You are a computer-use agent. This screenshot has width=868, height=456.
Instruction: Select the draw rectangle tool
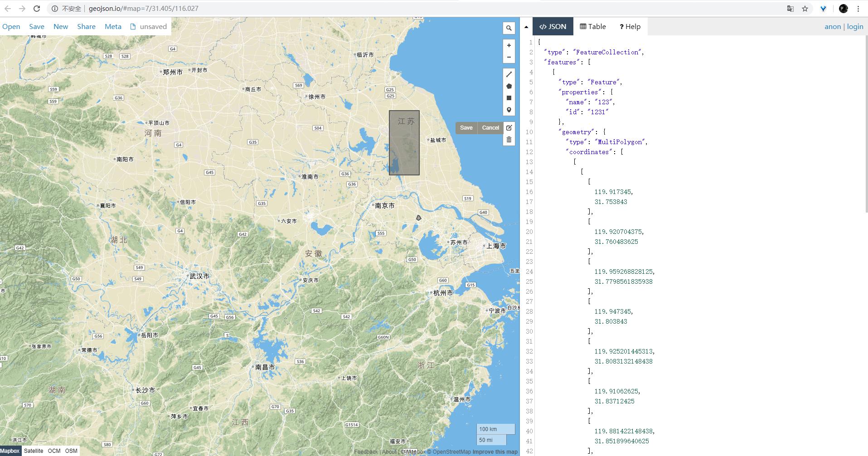(x=509, y=97)
